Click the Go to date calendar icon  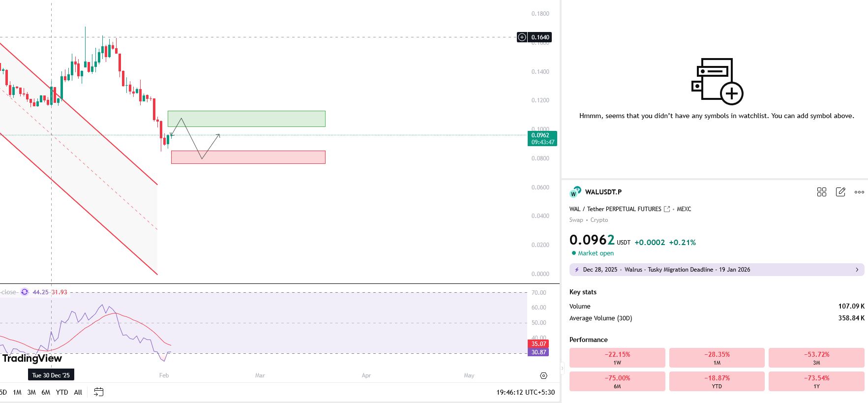[x=99, y=392]
